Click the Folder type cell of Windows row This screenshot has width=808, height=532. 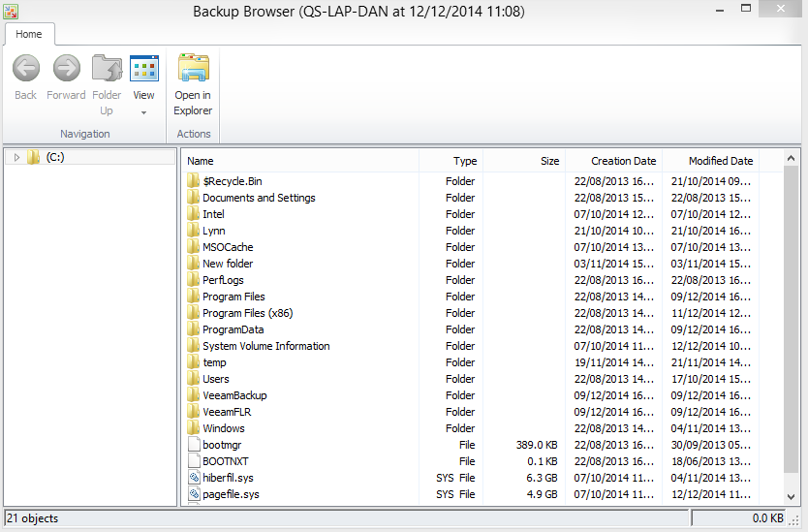[460, 428]
